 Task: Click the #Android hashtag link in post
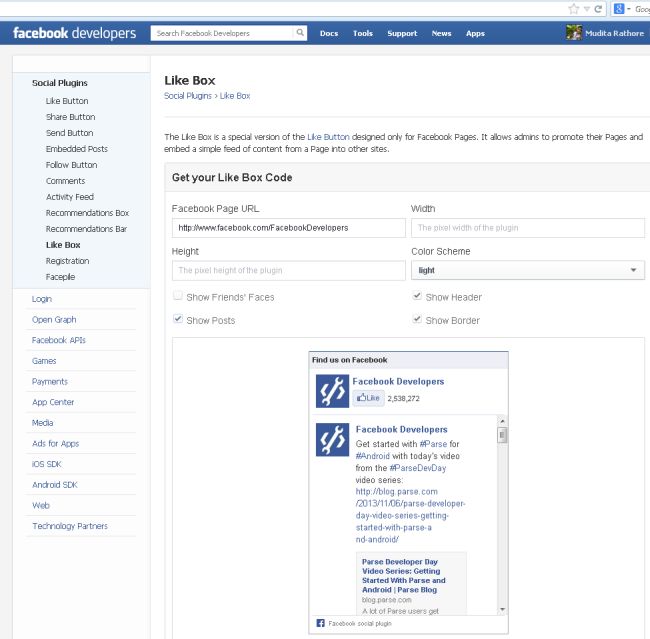pyautogui.click(x=372, y=456)
